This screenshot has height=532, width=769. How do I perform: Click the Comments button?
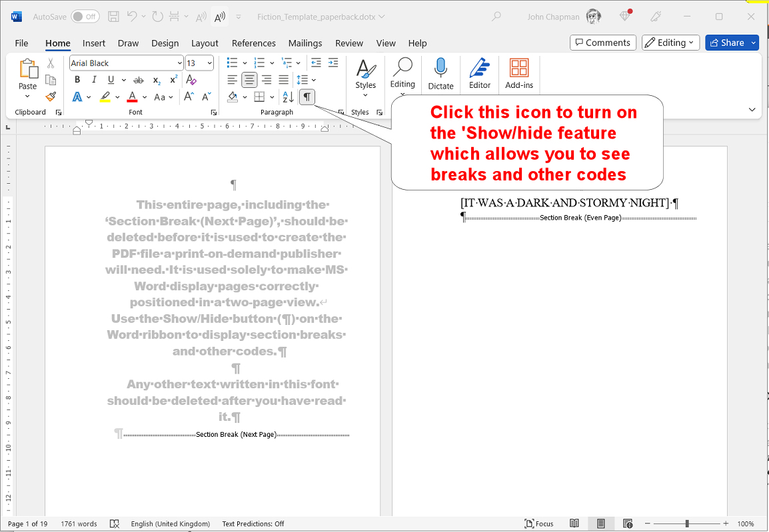pyautogui.click(x=602, y=43)
